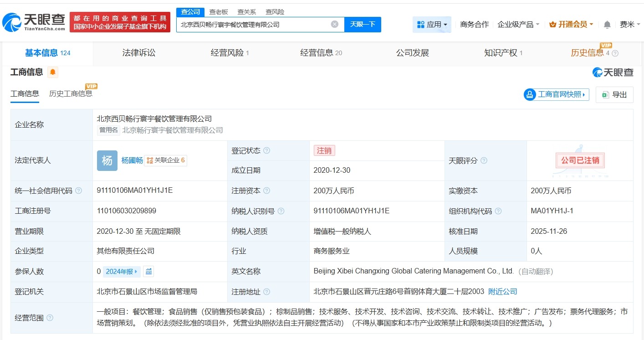Image resolution: width=644 pixels, height=340 pixels.
Task: Click help icon next to 统一社会信用代码
Action: (79, 191)
